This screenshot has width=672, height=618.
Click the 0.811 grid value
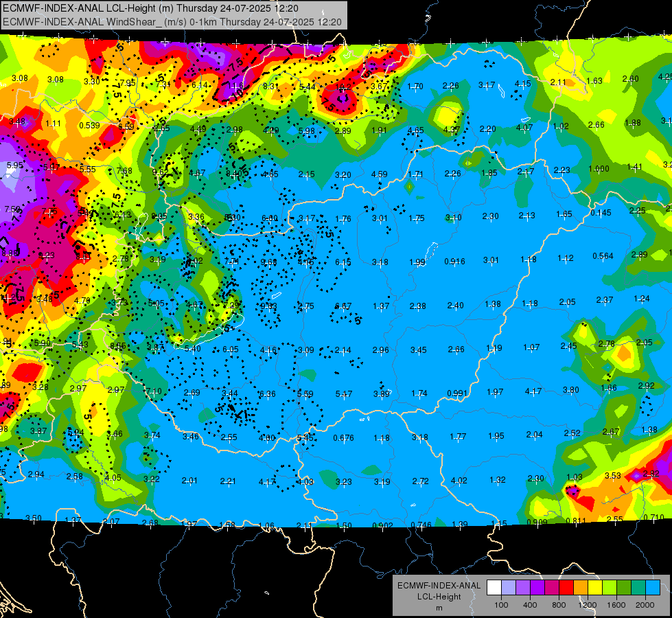click(x=576, y=521)
